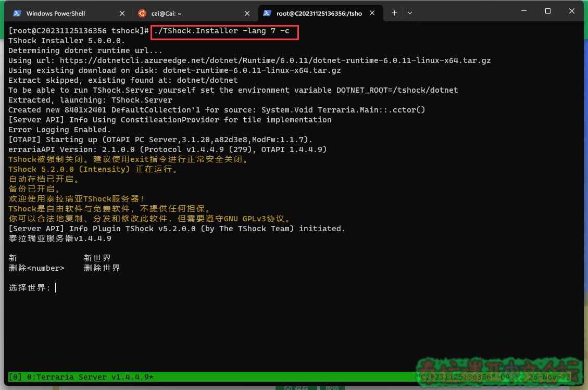
Task: Click the yellow "TShock被强制关闭" warning line
Action: point(128,159)
